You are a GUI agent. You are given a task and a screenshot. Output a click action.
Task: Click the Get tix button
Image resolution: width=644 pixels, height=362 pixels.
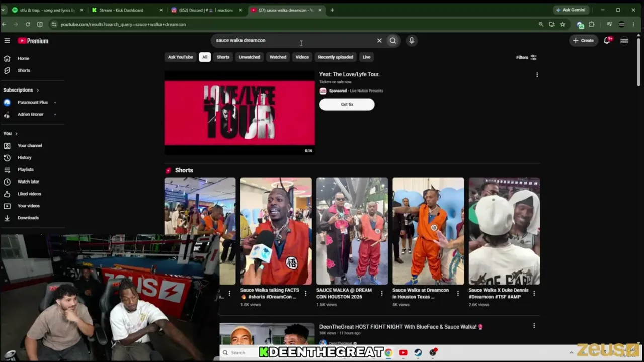coord(347,104)
